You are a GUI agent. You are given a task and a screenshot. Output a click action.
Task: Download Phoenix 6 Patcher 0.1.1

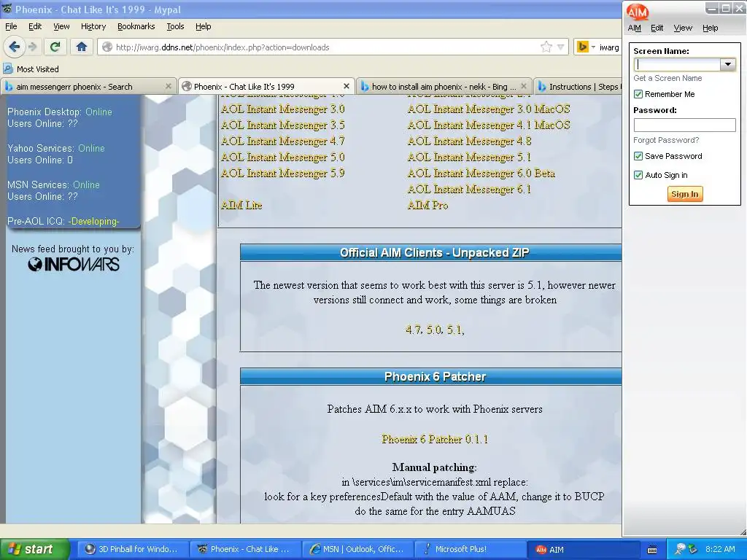(x=435, y=438)
